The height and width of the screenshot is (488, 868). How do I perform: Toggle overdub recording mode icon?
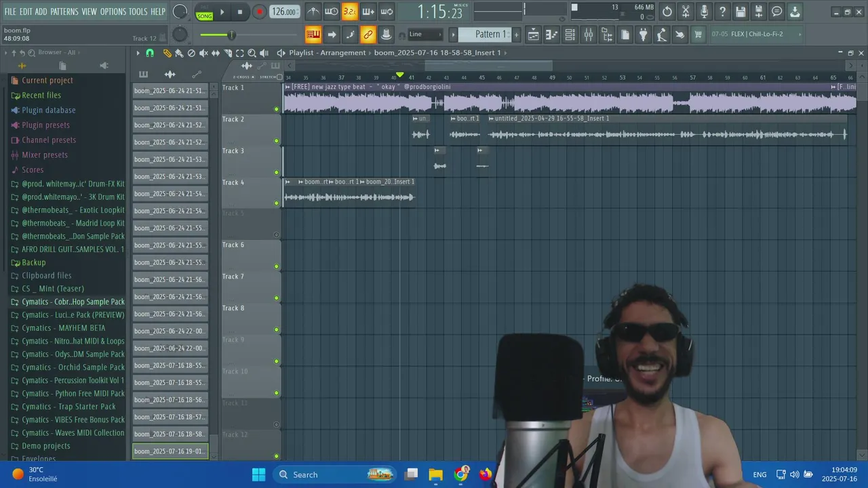point(368,12)
